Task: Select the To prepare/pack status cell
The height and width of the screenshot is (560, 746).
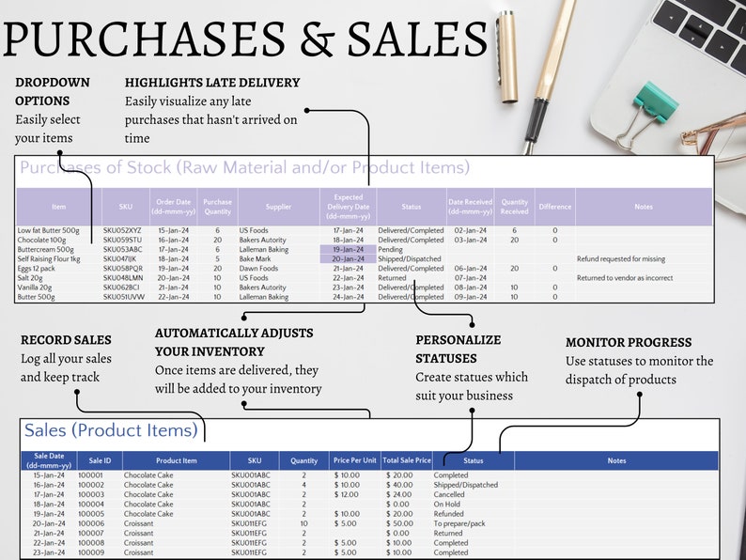Action: (459, 523)
